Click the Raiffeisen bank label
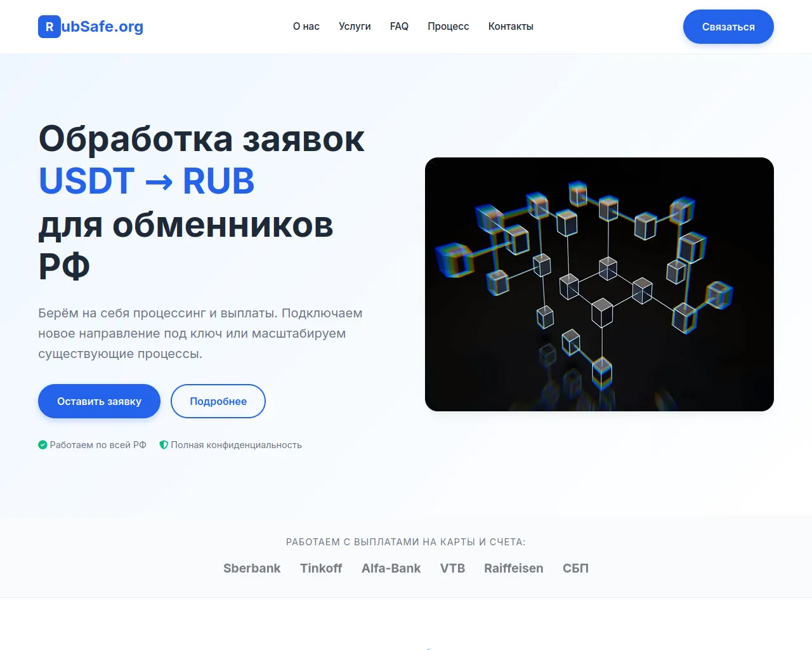Image resolution: width=812 pixels, height=650 pixels. pyautogui.click(x=514, y=568)
